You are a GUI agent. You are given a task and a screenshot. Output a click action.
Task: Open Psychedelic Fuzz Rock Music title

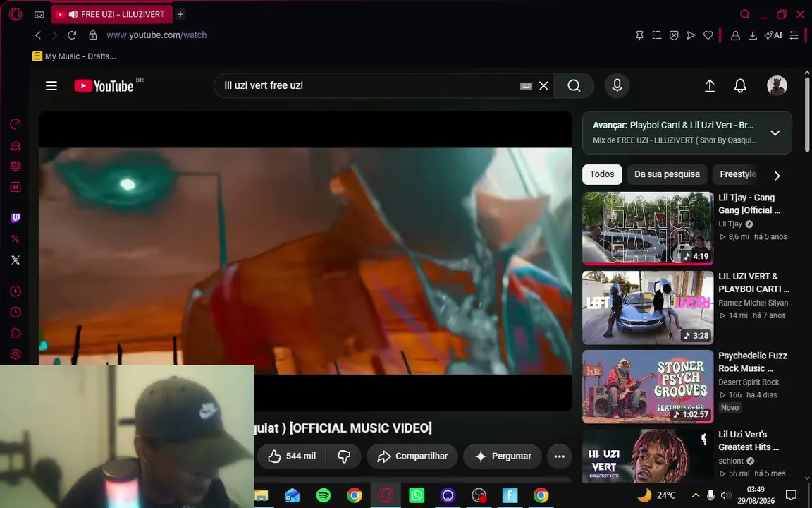point(753,362)
